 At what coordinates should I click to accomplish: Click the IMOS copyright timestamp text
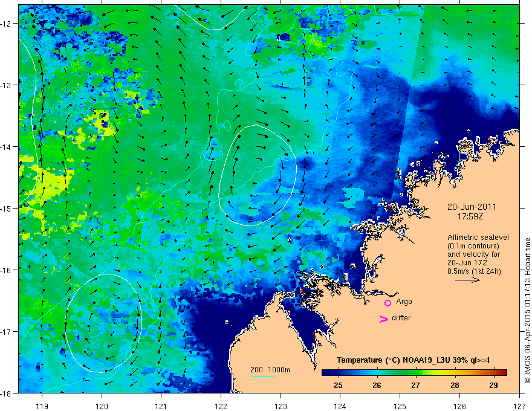527,311
